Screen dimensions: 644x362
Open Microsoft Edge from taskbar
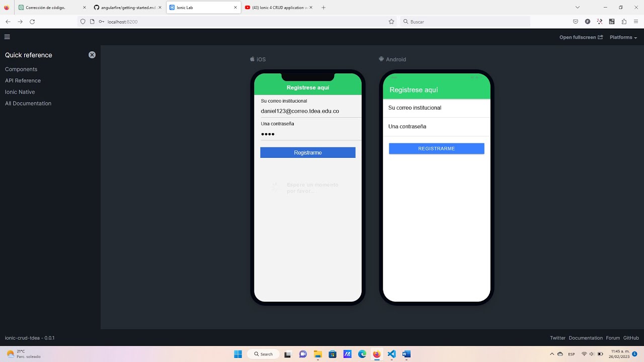click(x=362, y=354)
